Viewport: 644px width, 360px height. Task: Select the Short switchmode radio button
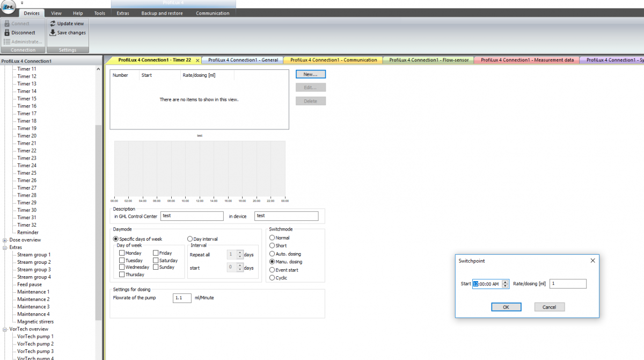[272, 246]
